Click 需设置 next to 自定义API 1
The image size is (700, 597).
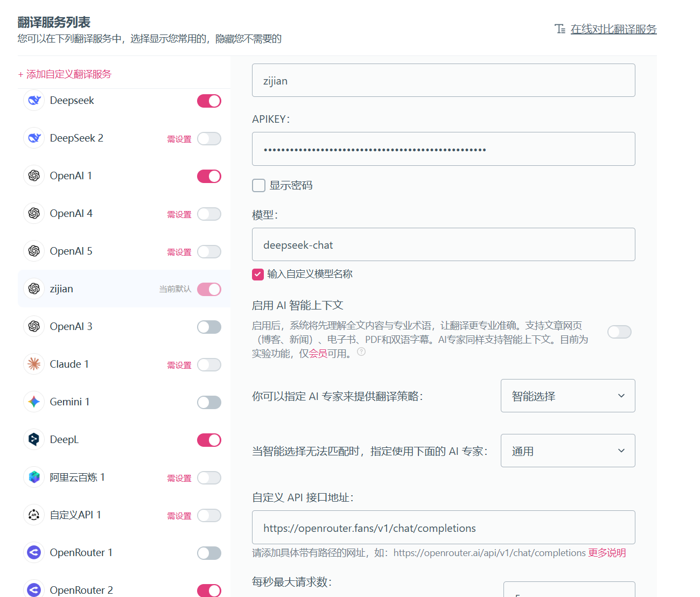179,516
